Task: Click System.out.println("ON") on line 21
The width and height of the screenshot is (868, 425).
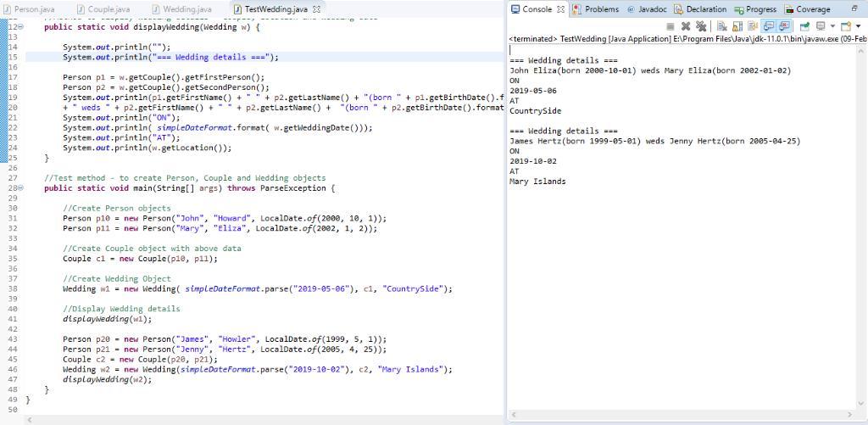Action: (x=121, y=117)
